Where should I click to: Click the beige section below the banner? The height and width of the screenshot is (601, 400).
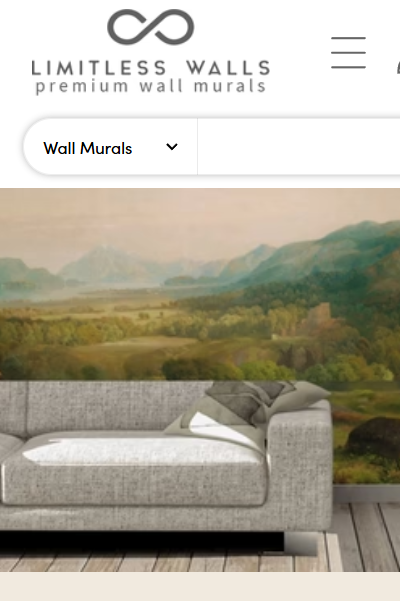coord(200,586)
